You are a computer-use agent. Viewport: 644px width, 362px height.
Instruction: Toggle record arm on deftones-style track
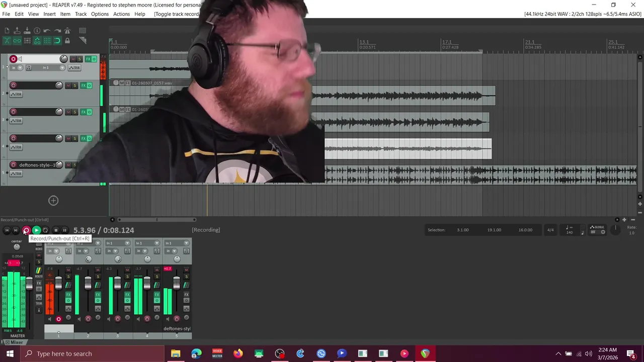tap(14, 165)
